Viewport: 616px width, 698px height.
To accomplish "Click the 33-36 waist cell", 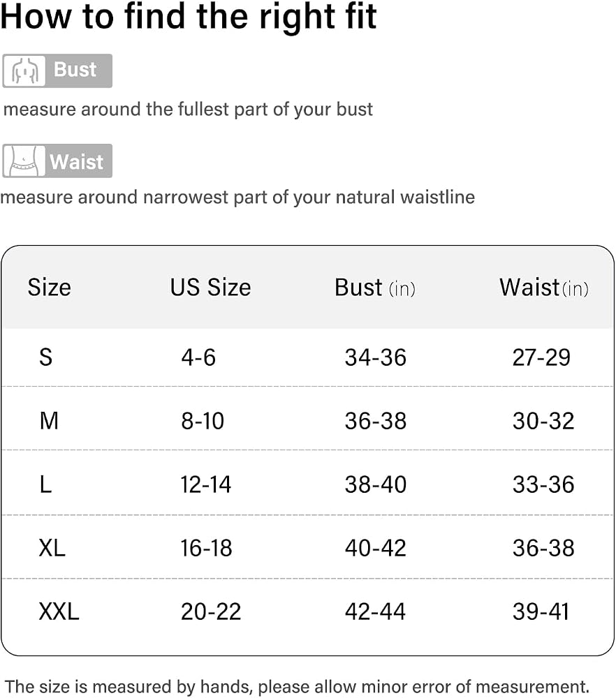I will tap(543, 484).
